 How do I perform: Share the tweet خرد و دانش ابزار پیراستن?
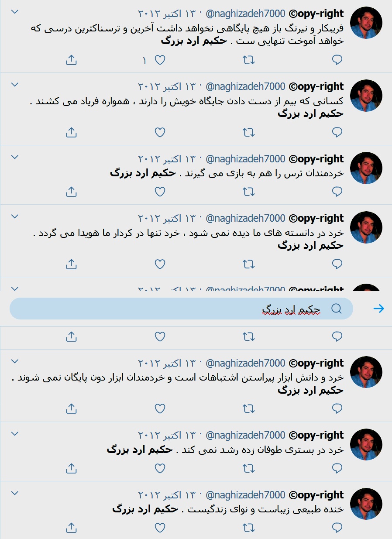(71, 409)
